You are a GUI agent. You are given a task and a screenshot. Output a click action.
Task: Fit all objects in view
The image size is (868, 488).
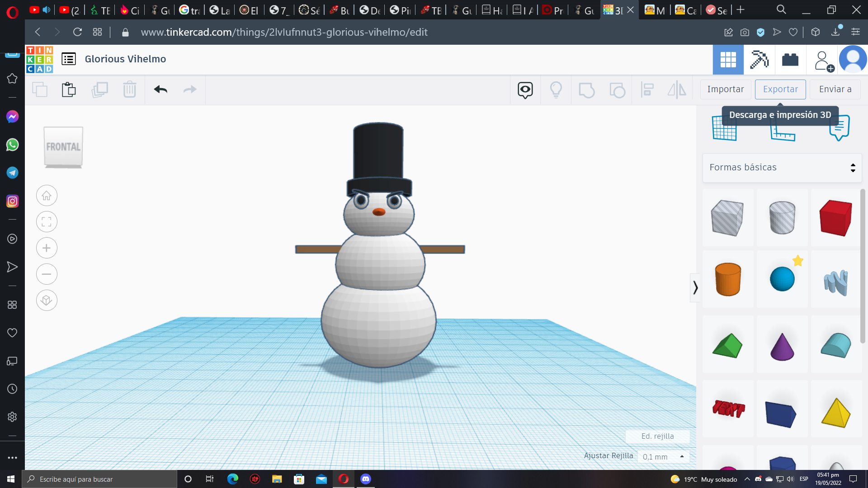(47, 222)
